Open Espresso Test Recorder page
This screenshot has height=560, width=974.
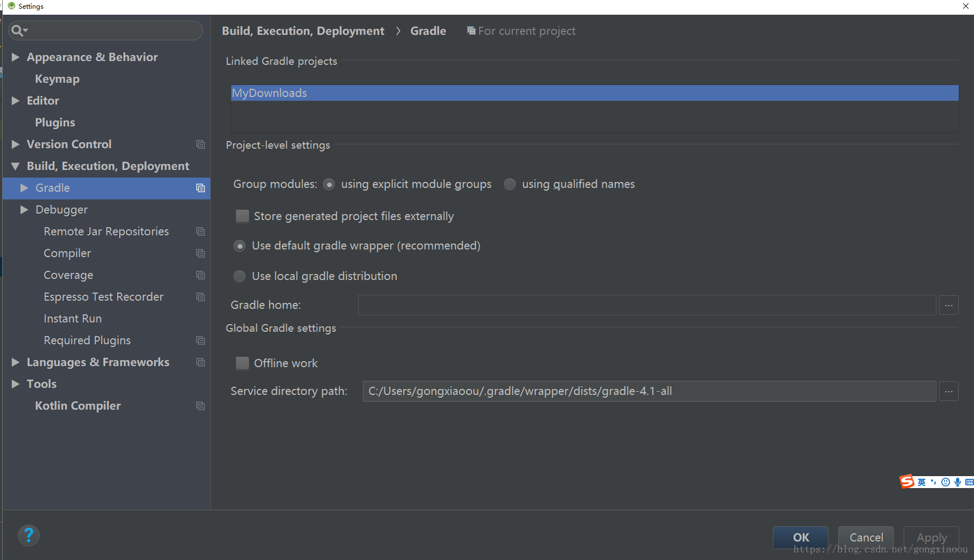104,297
